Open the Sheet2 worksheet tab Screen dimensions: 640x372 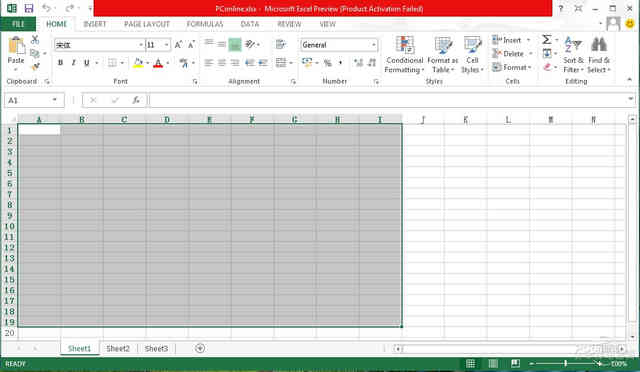tap(118, 348)
